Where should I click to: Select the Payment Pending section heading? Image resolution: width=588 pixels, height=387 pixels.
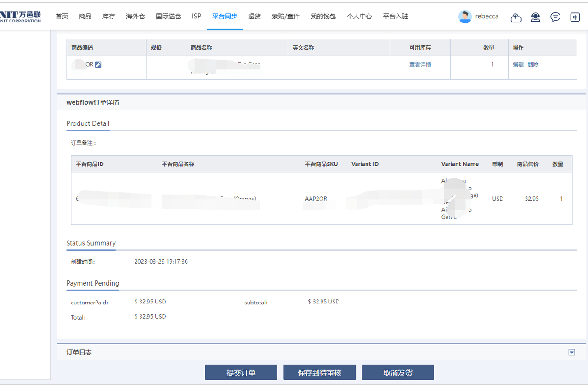[93, 283]
